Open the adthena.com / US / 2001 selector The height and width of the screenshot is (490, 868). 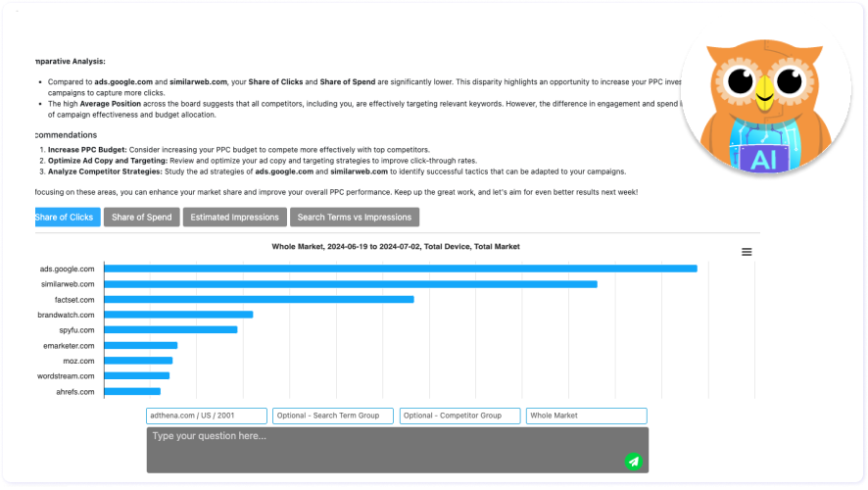pos(207,416)
